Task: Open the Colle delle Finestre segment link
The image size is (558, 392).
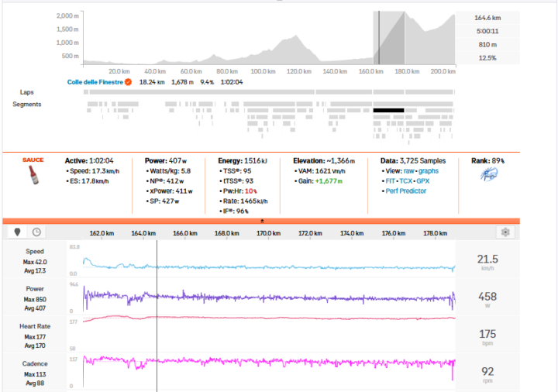Action: [x=95, y=81]
